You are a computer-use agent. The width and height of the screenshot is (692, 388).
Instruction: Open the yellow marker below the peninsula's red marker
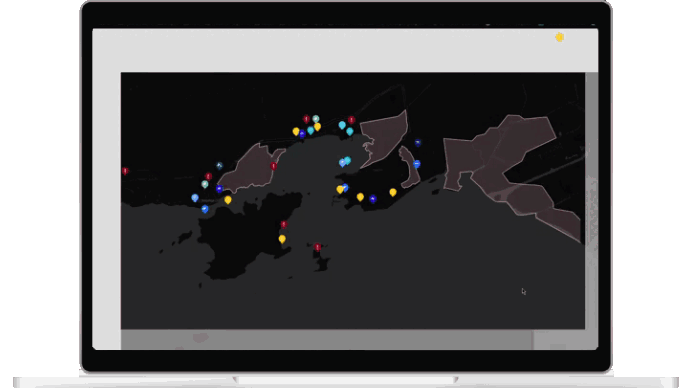coord(282,239)
